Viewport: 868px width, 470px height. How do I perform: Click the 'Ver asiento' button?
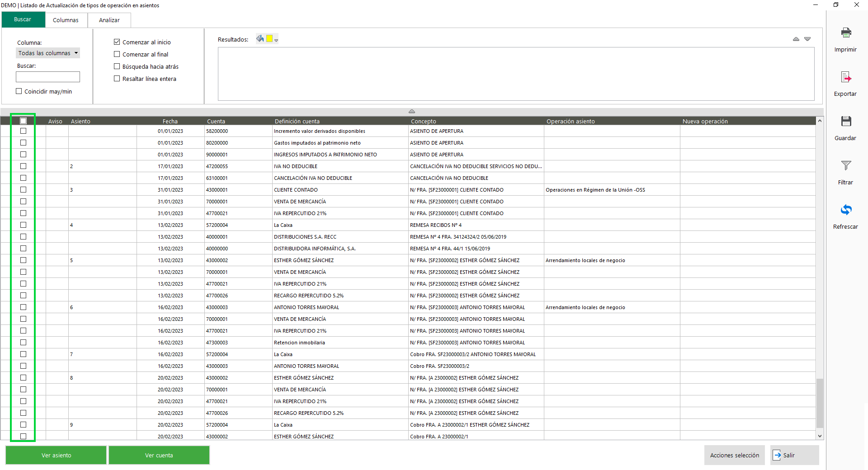(x=56, y=455)
